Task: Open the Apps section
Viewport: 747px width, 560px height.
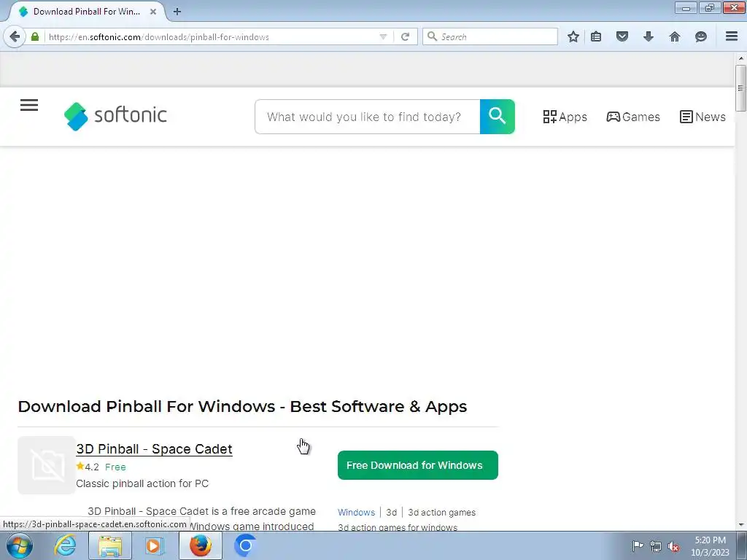Action: [x=565, y=117]
